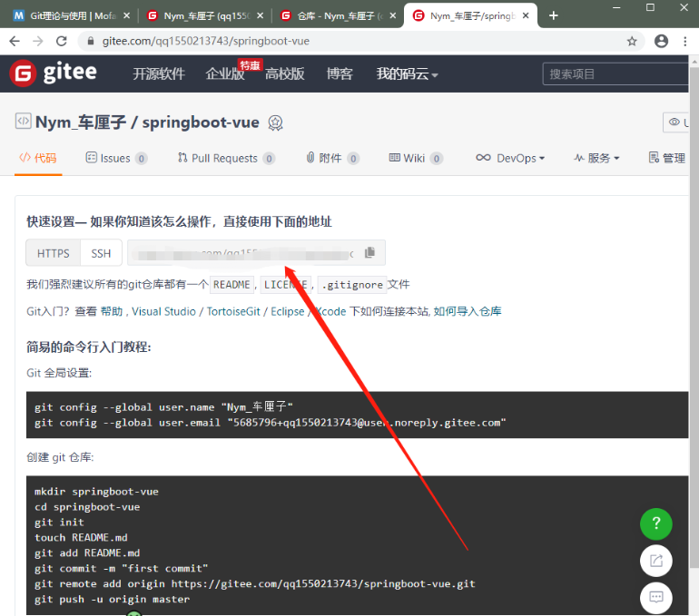Viewport: 699px width, 616px height.
Task: Select the HTTPS protocol option
Action: pyautogui.click(x=53, y=253)
